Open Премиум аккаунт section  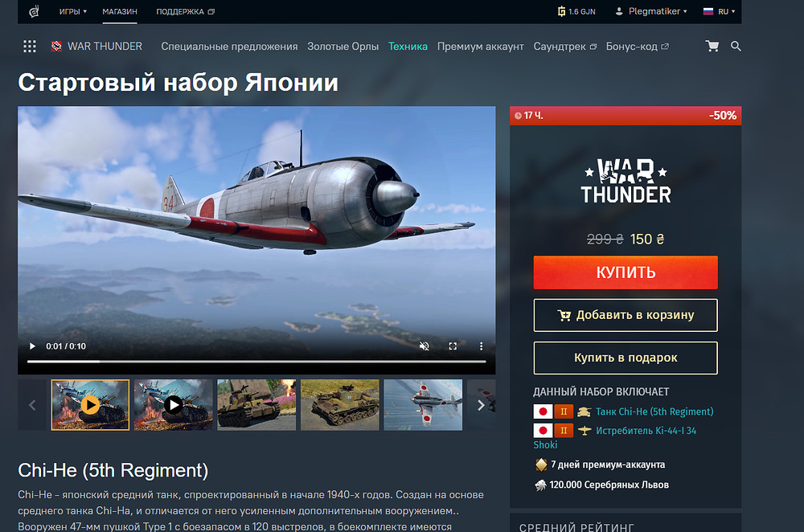[481, 46]
